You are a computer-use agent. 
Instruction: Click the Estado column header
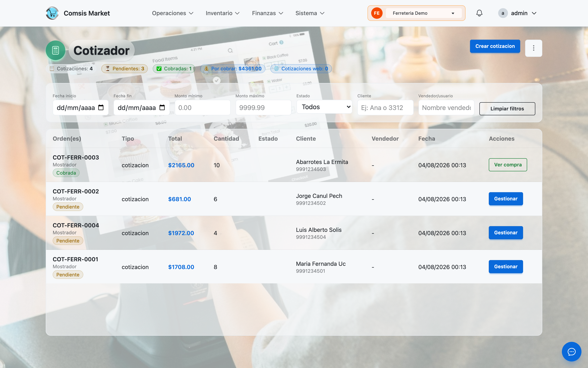tap(268, 139)
